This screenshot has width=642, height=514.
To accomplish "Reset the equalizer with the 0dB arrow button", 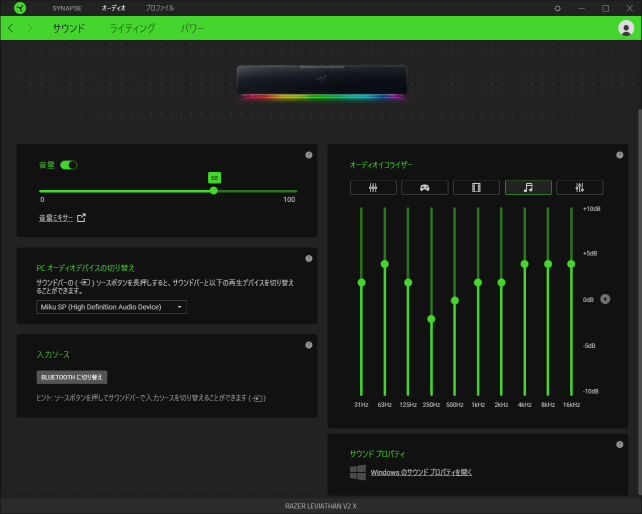I will [605, 299].
